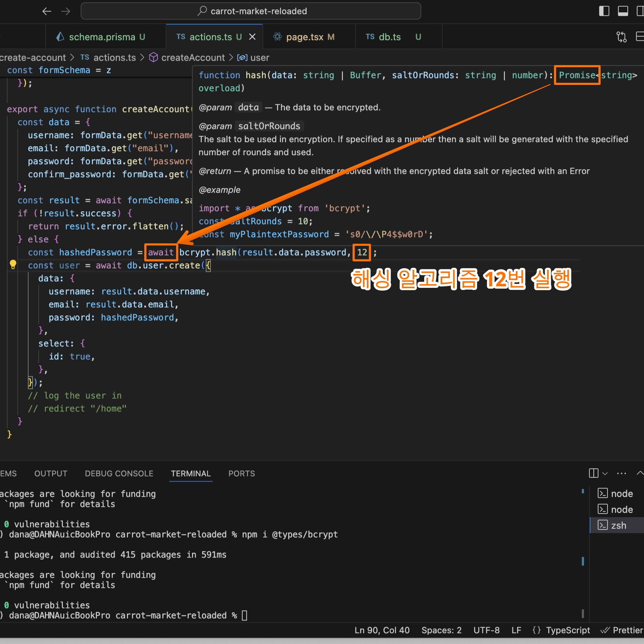The height and width of the screenshot is (644, 644).
Task: Select the second node terminal
Action: tap(617, 509)
